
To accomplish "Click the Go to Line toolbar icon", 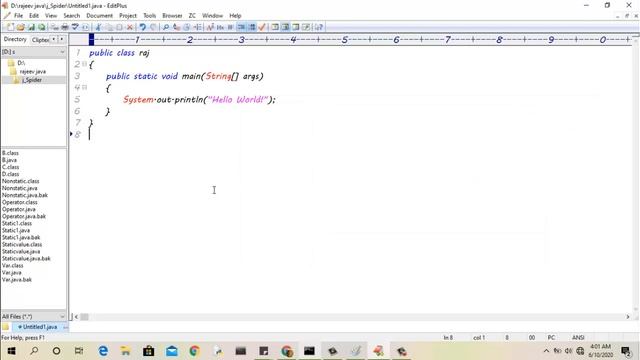I will (197, 27).
